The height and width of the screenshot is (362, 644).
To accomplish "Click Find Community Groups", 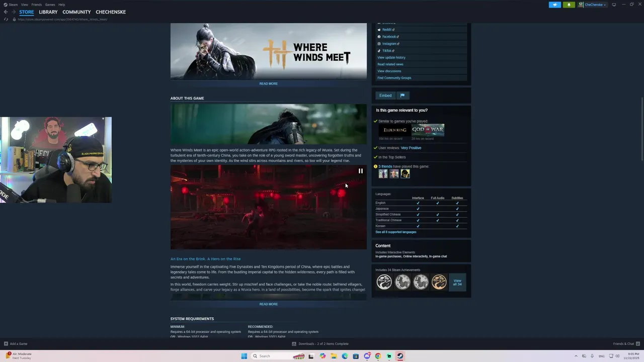I will click(x=394, y=78).
